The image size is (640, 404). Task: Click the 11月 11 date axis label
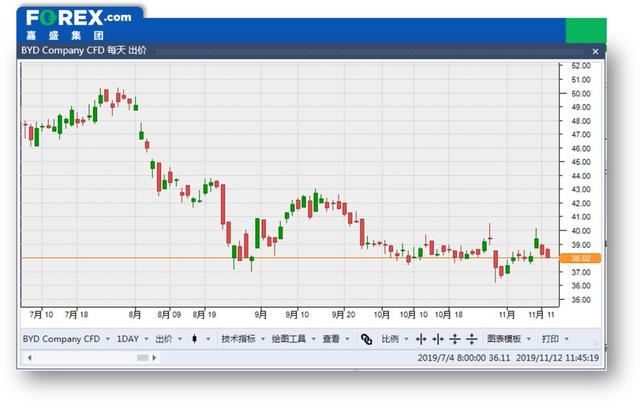tap(541, 315)
